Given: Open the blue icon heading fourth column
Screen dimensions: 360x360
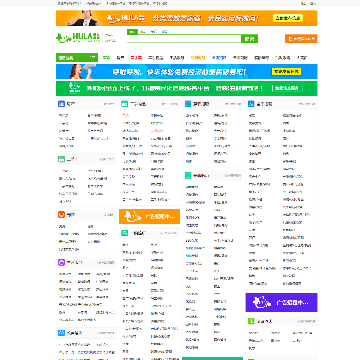Looking at the screenshot, I should tap(251, 104).
